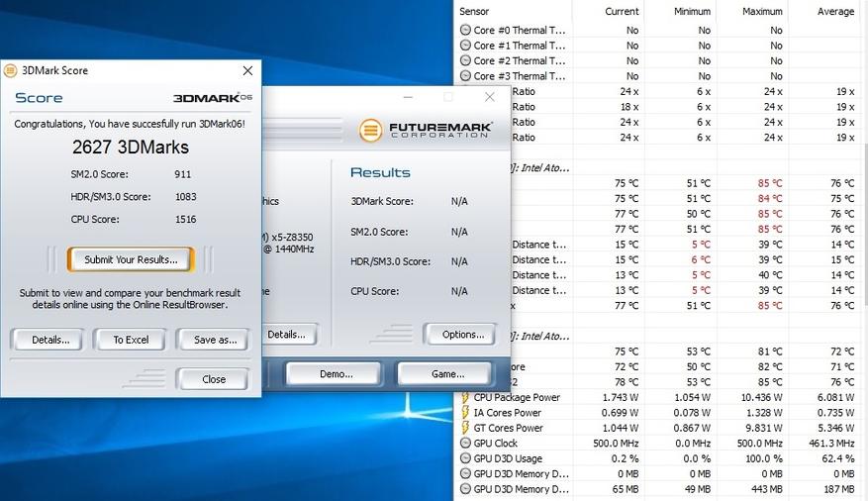Click 9.831 W GT Cores maximum value
Image resolution: width=868 pixels, height=501 pixels.
tap(764, 428)
